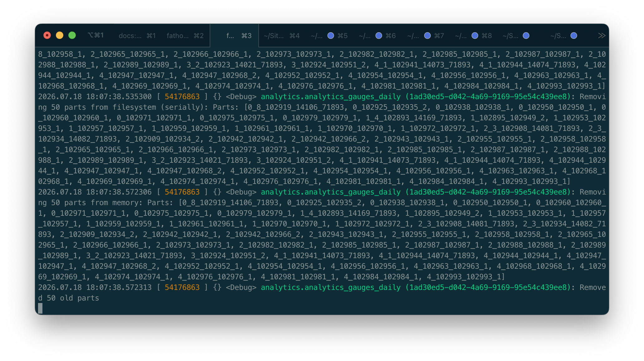Click timestamp 2026.07.18 18:07:38.535300
The width and height of the screenshot is (644, 361).
(x=95, y=97)
